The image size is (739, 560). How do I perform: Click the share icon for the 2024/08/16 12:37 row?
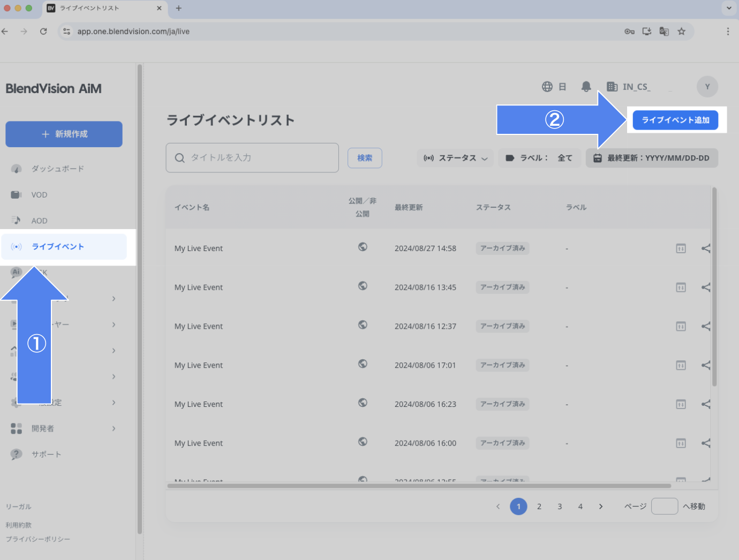pyautogui.click(x=706, y=326)
